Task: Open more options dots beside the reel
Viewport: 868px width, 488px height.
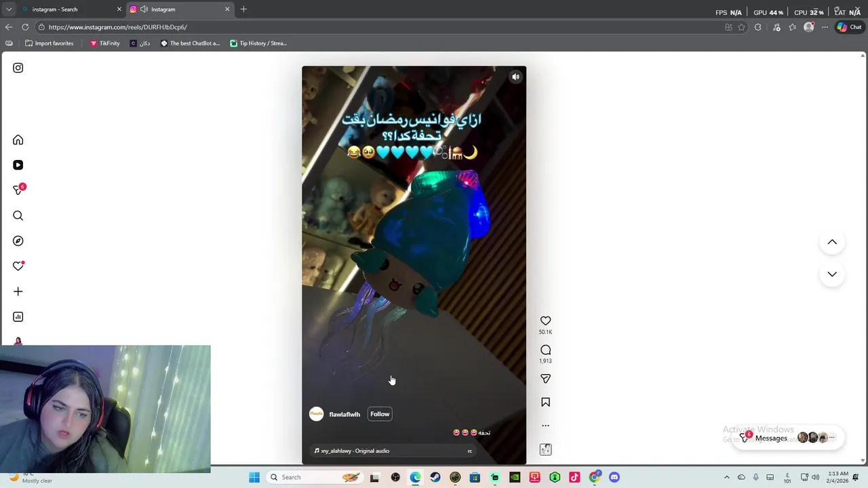Action: tap(545, 426)
